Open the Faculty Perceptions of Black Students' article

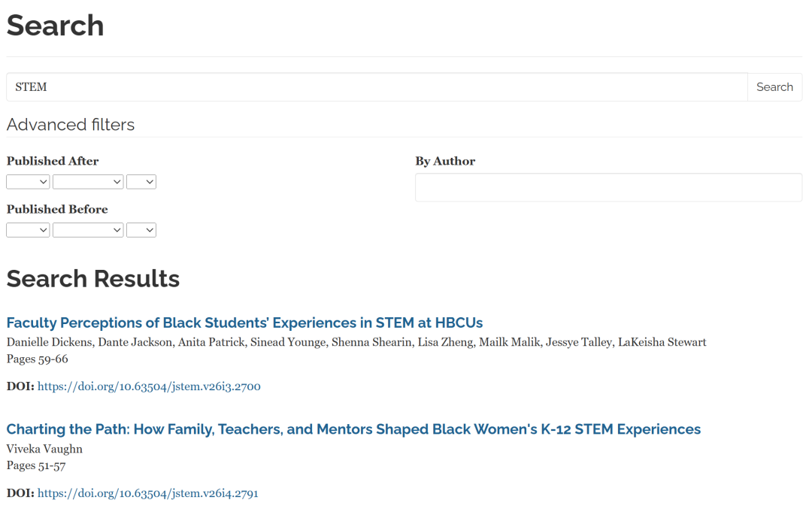coord(244,323)
